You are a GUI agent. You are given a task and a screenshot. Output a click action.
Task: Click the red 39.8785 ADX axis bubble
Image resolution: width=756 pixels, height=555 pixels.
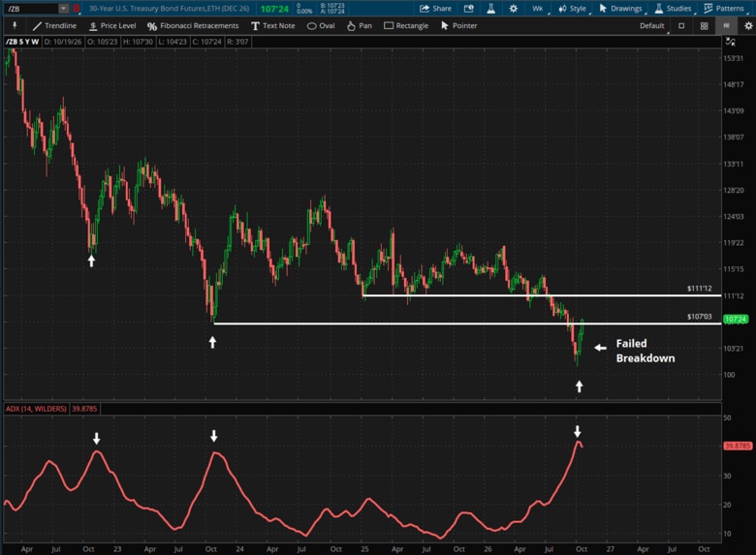coord(738,447)
